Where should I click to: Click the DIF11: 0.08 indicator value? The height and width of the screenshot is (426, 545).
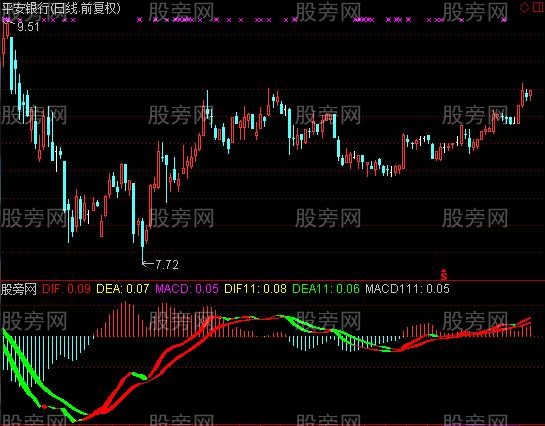[255, 289]
